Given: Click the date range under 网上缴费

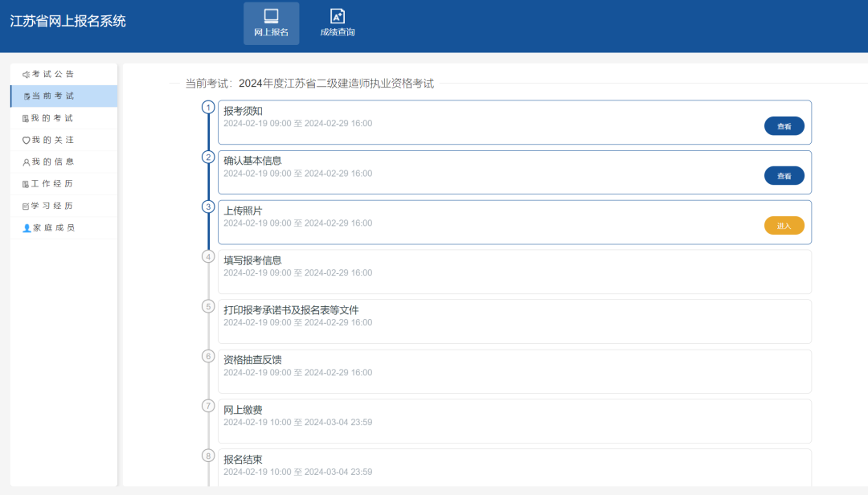Looking at the screenshot, I should point(298,423).
